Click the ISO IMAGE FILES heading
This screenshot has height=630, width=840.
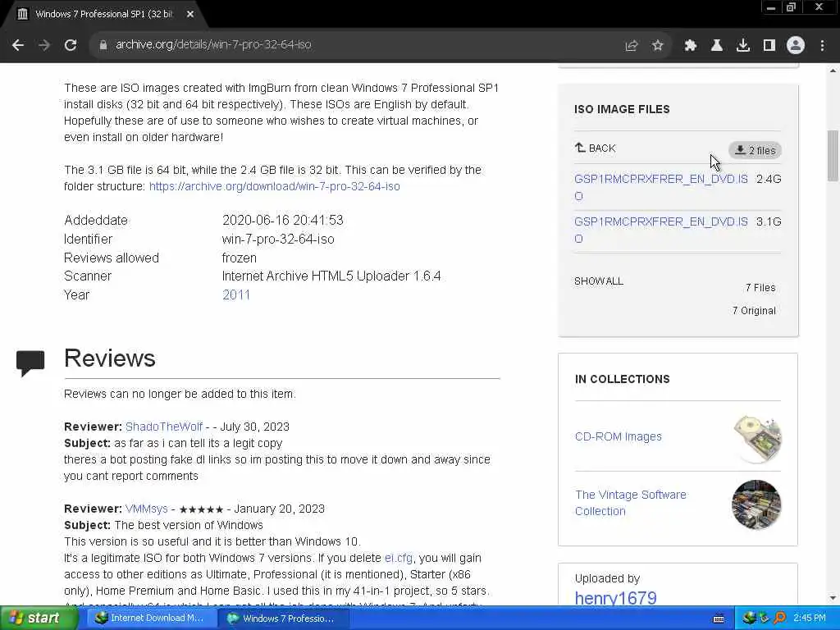[622, 109]
